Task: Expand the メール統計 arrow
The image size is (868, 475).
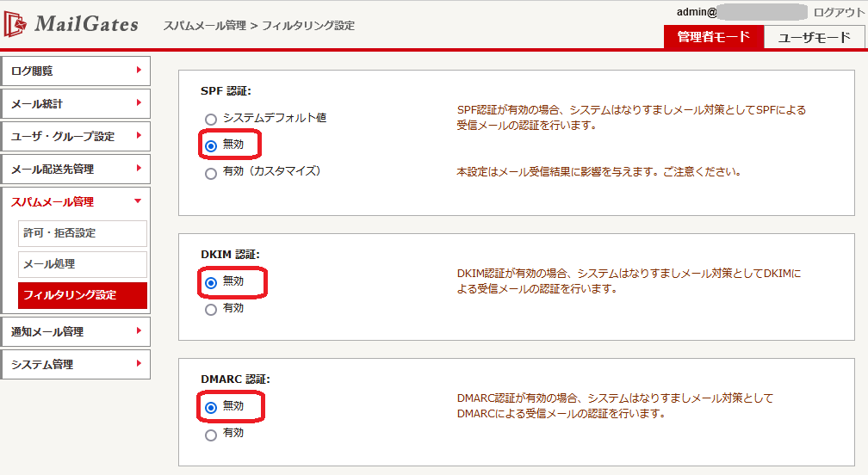Action: point(139,102)
